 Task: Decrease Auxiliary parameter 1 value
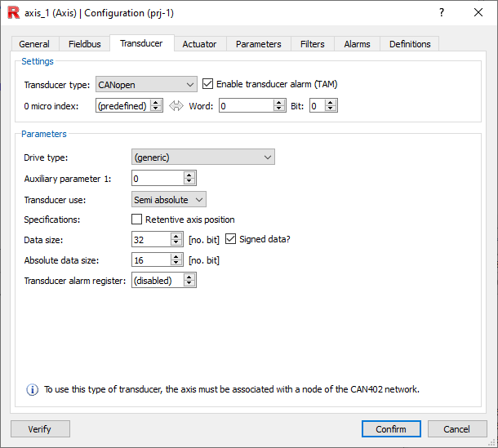click(x=189, y=182)
